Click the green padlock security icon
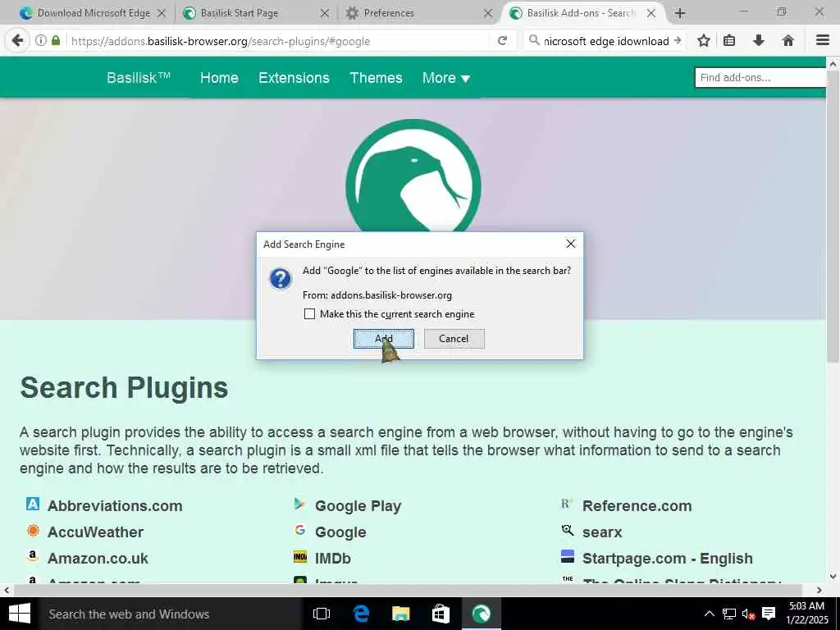 pos(56,41)
